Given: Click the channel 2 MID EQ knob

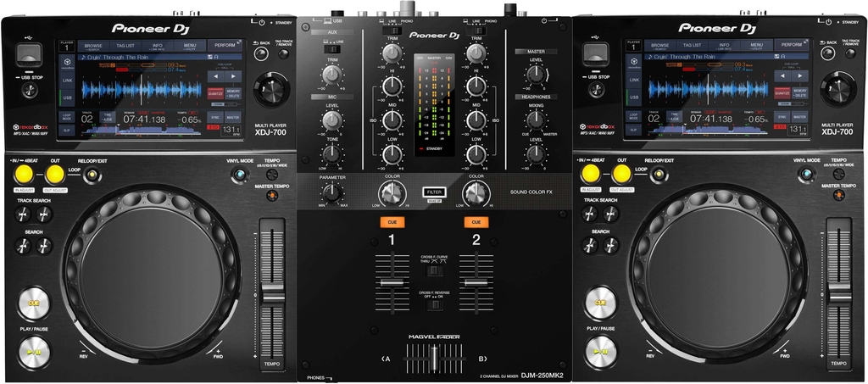Looking at the screenshot, I should [476, 120].
